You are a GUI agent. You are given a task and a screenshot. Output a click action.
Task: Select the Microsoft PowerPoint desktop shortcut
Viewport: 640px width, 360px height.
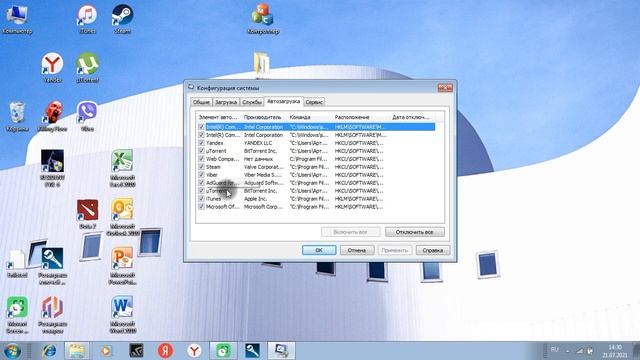pyautogui.click(x=122, y=266)
